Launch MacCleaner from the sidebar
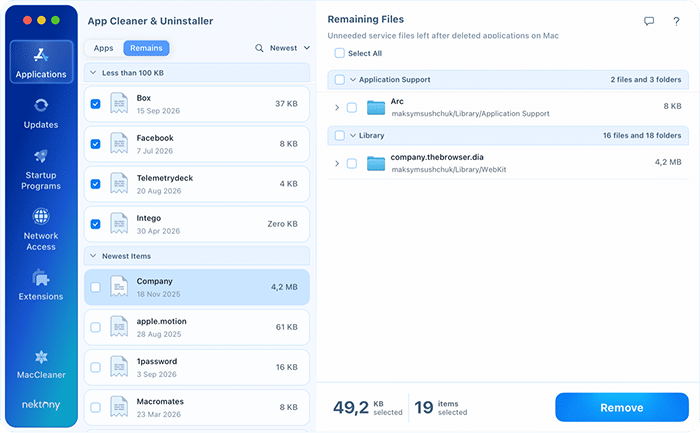Viewport: 700px width, 433px height. point(41,364)
